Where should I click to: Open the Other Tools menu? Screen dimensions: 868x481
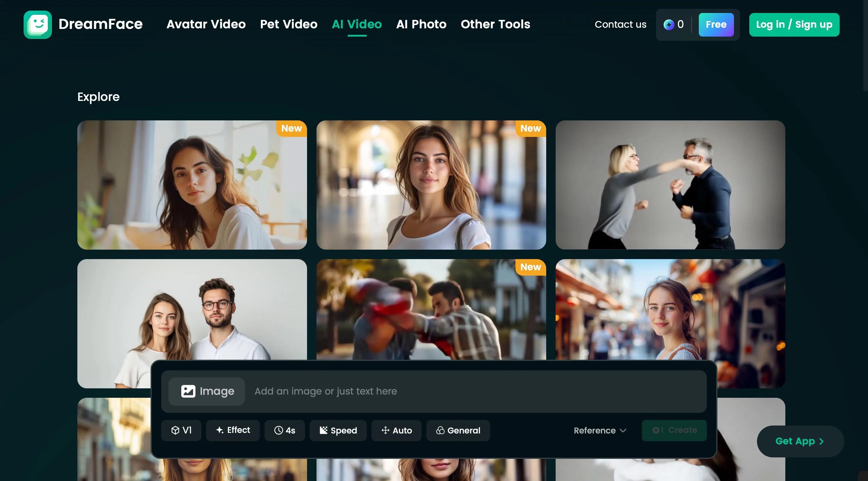pyautogui.click(x=495, y=24)
